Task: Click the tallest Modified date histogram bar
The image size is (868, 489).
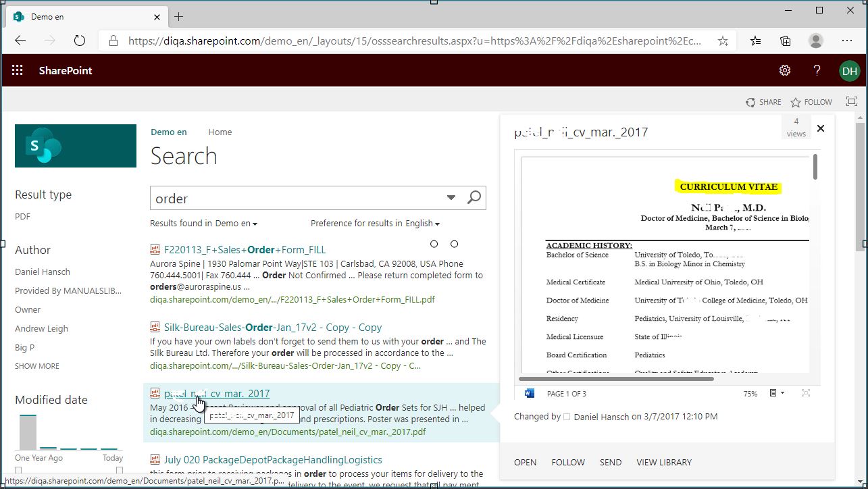Action: [28, 432]
